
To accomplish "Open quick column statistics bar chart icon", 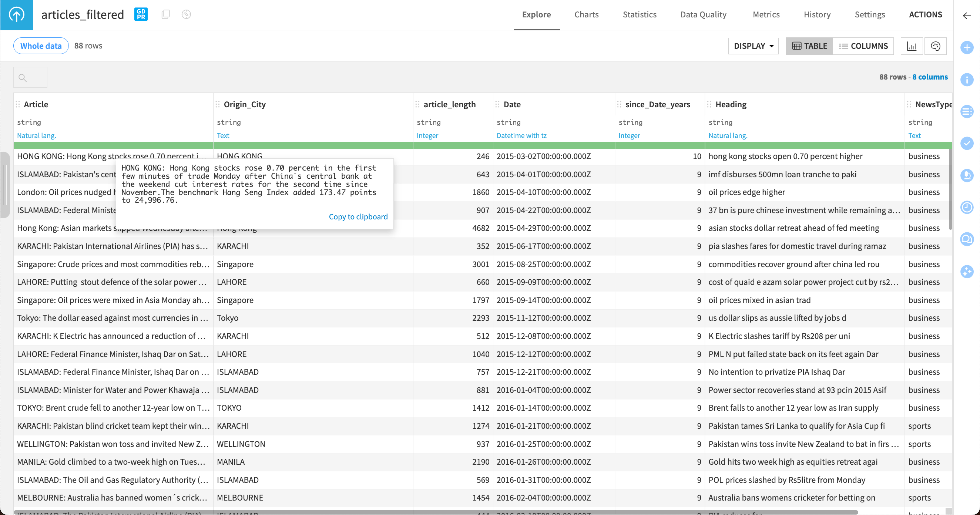I will pos(912,46).
